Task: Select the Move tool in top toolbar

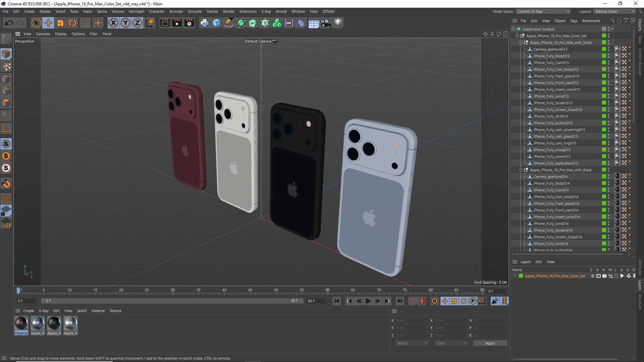Action: pos(48,23)
